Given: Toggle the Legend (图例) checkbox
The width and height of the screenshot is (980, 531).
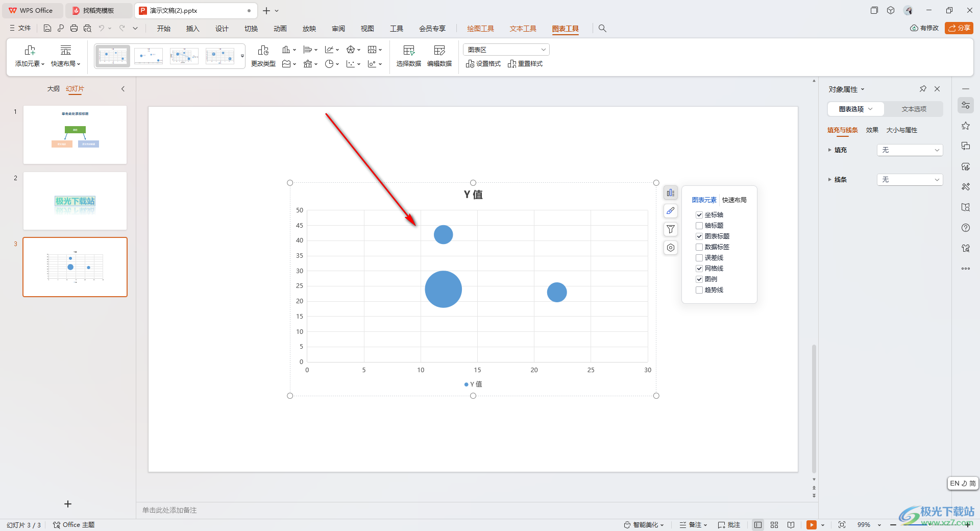Looking at the screenshot, I should click(x=699, y=279).
